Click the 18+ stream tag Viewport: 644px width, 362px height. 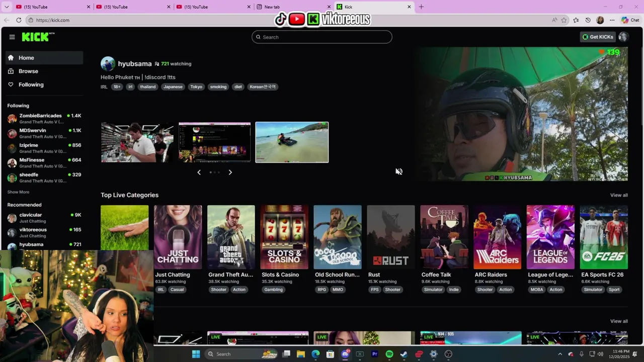[117, 86]
